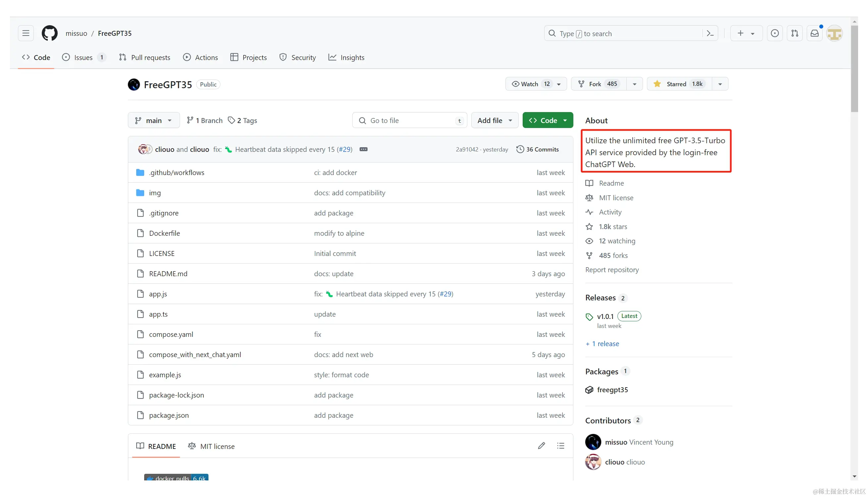Screen dimensions: 868x497
Task: Select the MIT license tab below file list
Action: (x=211, y=446)
